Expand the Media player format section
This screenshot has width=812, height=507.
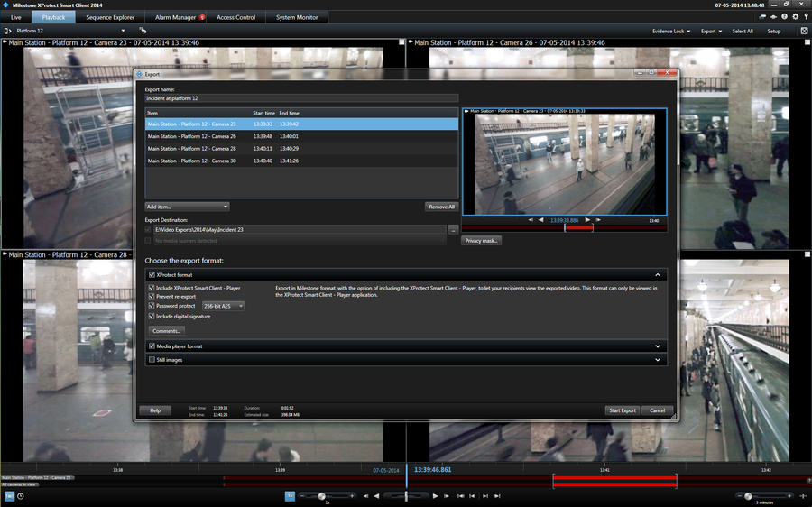coord(658,346)
